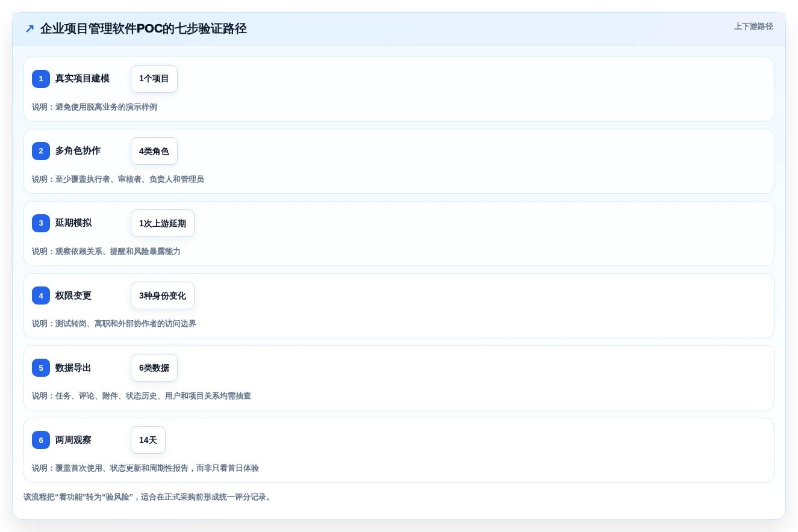Click description about 覆盖首次使用、状态更新

click(x=145, y=468)
